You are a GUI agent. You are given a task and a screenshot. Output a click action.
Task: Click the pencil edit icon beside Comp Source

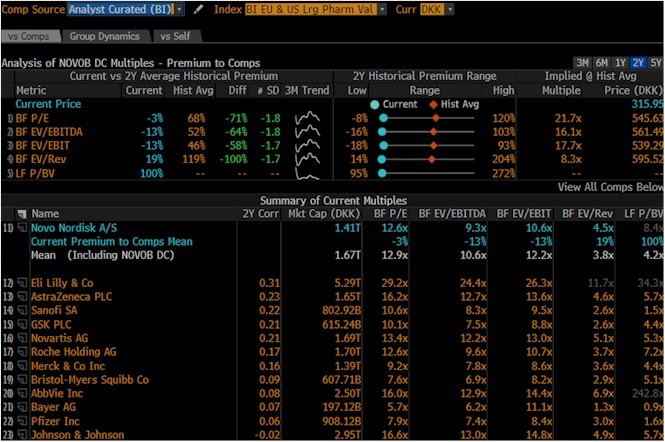(198, 9)
